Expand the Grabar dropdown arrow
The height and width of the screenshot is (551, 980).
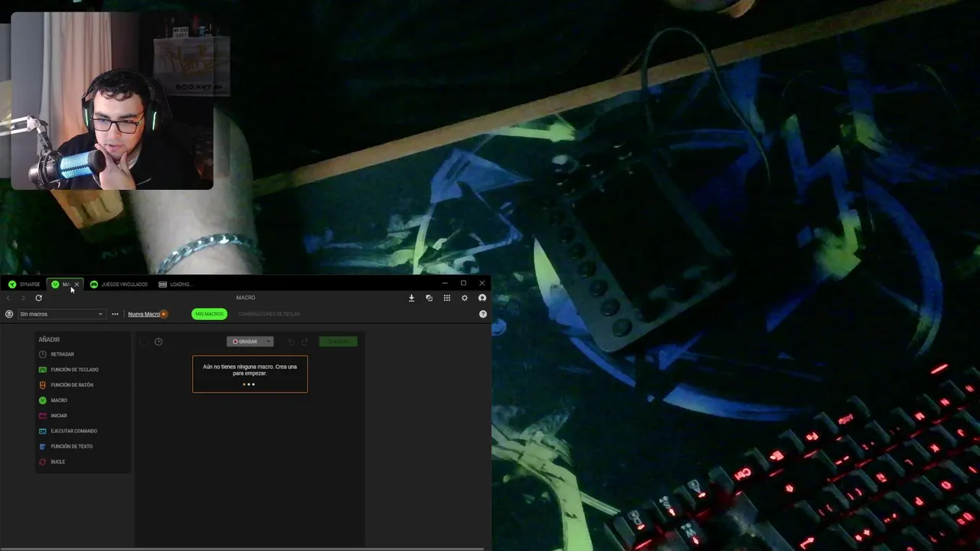268,341
